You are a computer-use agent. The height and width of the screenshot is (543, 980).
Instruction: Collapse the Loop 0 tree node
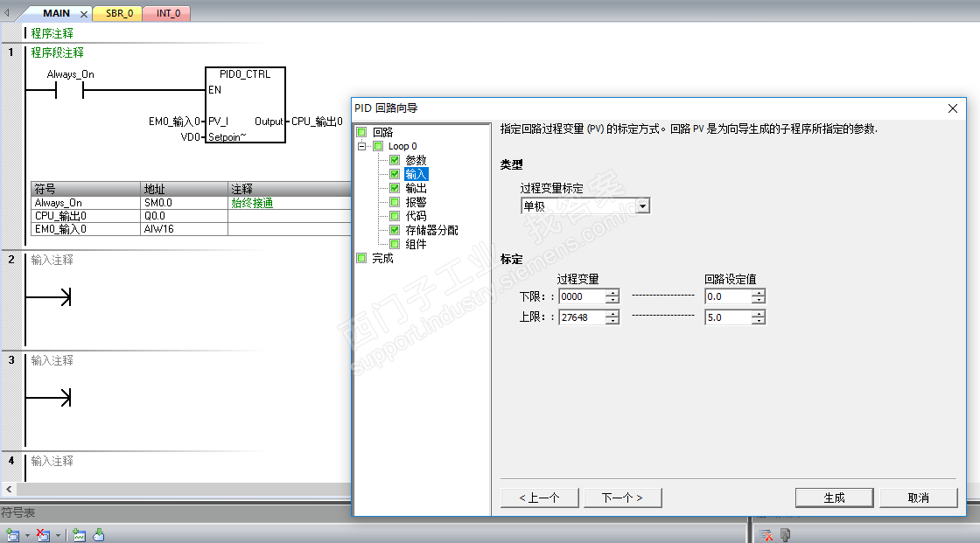tap(361, 146)
